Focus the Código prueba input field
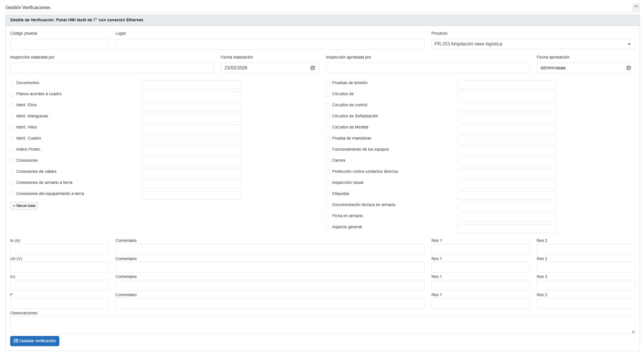Image resolution: width=644 pixels, height=353 pixels. point(59,44)
